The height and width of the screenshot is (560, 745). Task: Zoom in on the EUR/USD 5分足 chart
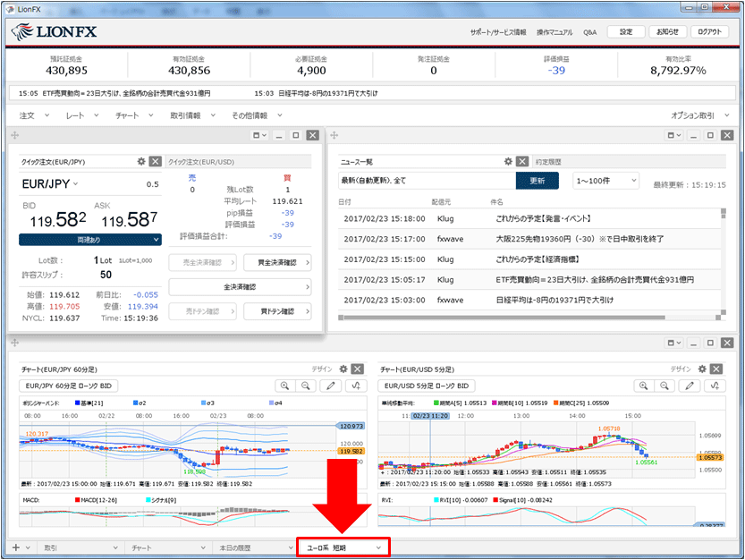pyautogui.click(x=644, y=386)
